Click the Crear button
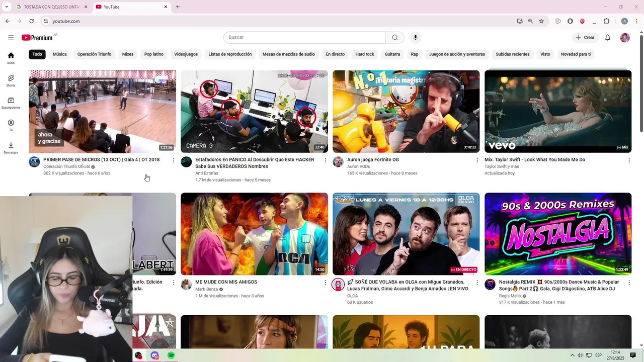 tap(585, 38)
